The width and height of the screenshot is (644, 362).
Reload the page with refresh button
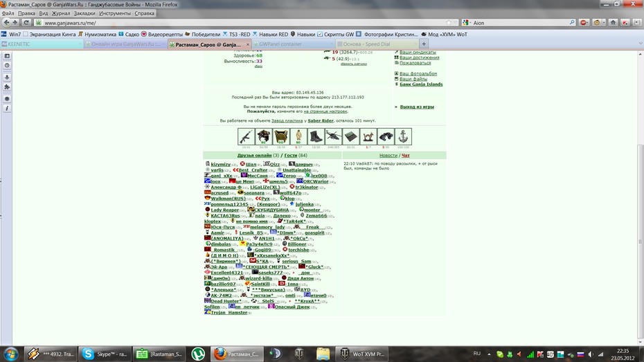[26, 23]
